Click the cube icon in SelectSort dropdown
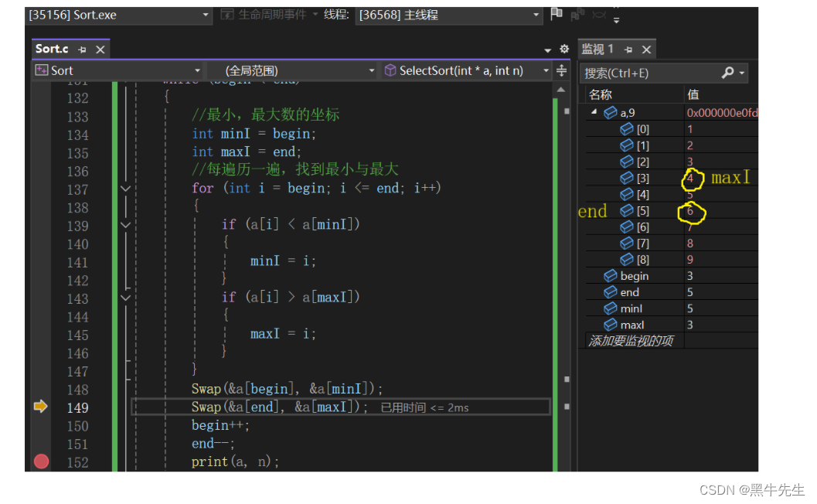 [x=390, y=70]
